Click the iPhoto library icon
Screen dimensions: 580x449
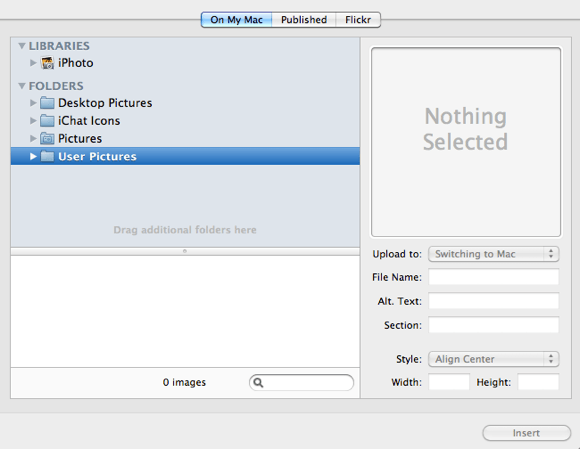tap(47, 63)
